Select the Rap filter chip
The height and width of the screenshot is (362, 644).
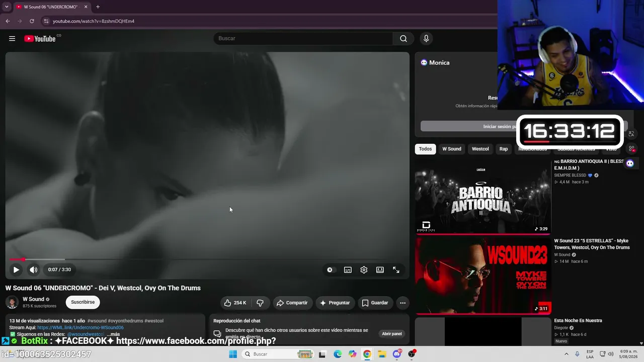(504, 149)
